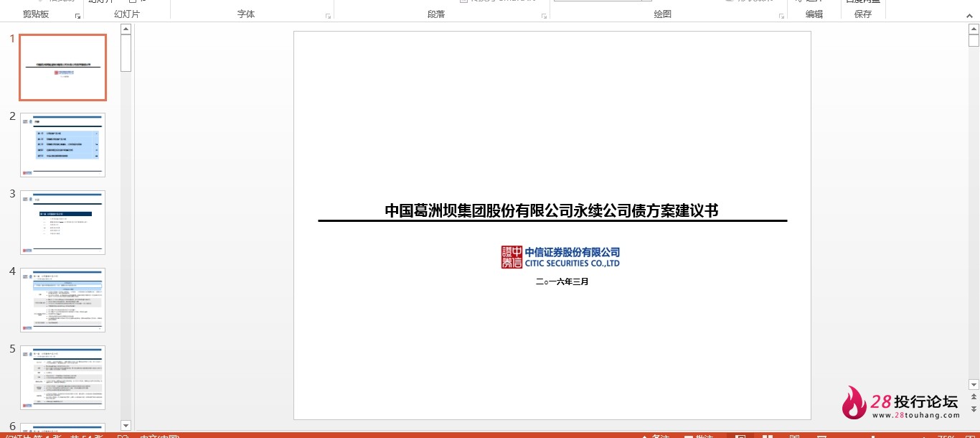Image resolution: width=980 pixels, height=438 pixels.
Task: Select slide 2 thumbnail
Action: coord(63,145)
